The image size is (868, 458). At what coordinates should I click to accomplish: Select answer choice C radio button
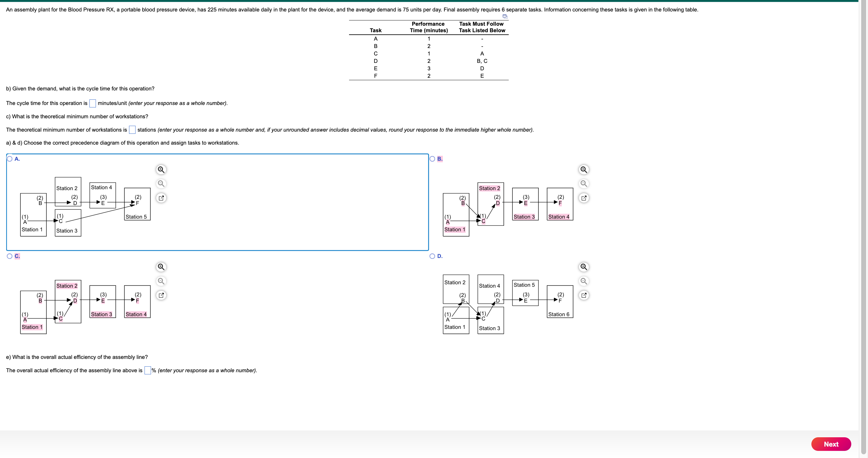(10, 256)
